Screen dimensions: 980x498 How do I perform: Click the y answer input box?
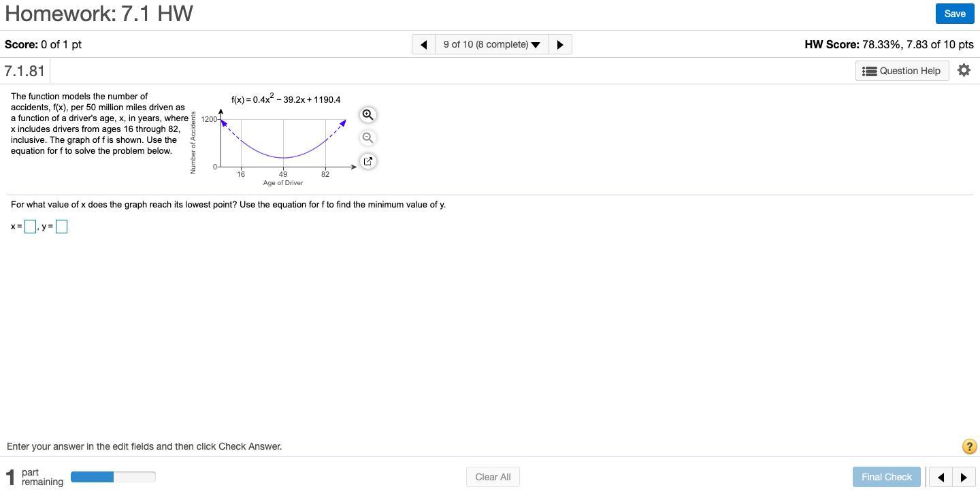61,227
